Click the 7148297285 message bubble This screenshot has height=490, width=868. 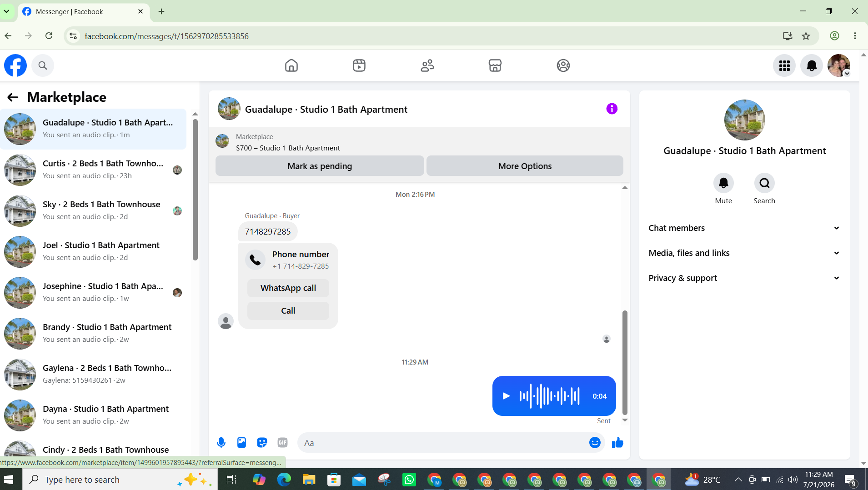click(268, 232)
